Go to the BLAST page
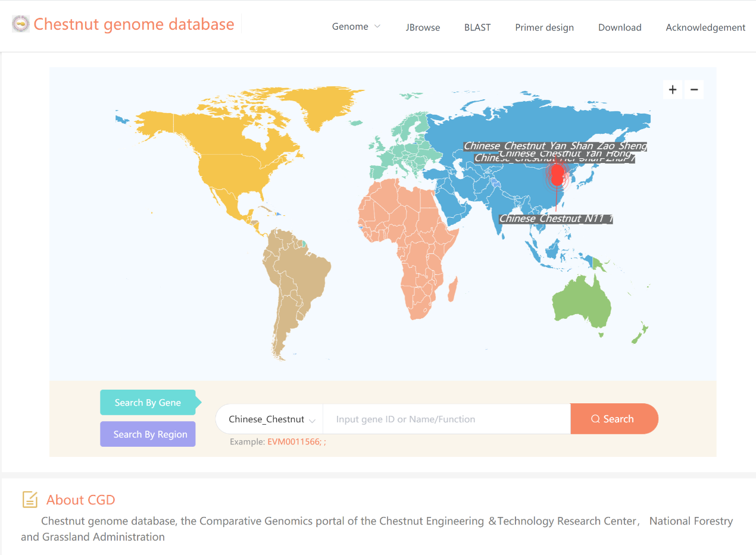This screenshot has width=756, height=555. pos(477,27)
